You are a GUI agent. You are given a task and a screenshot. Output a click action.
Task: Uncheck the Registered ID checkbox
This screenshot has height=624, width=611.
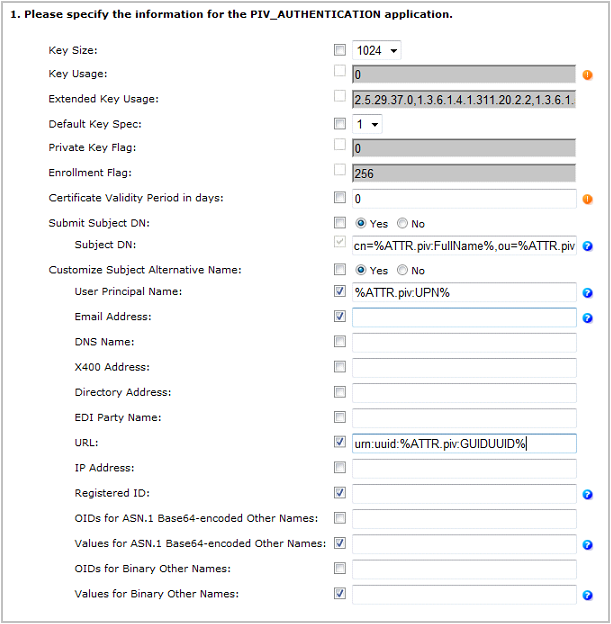[x=340, y=493]
